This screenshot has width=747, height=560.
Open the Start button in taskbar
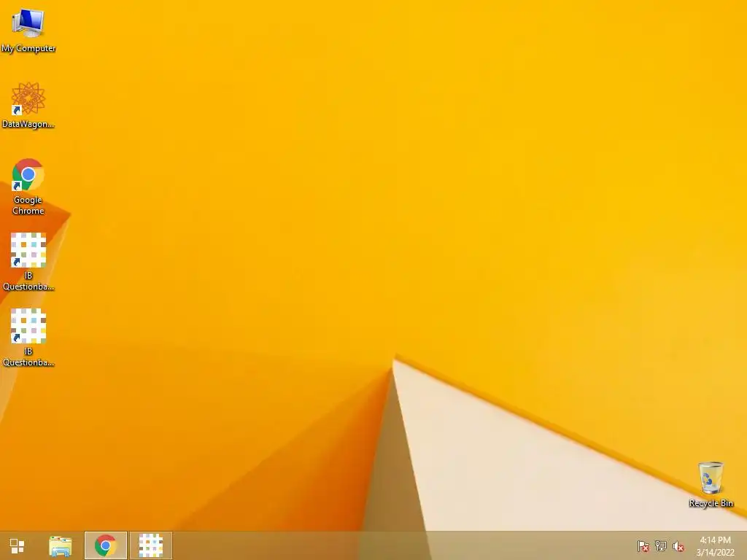point(18,545)
